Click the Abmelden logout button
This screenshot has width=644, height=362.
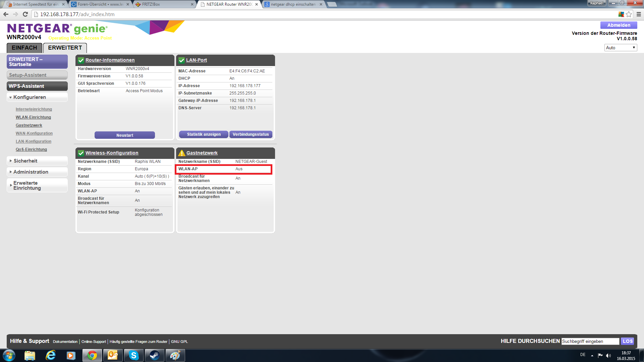click(x=619, y=25)
